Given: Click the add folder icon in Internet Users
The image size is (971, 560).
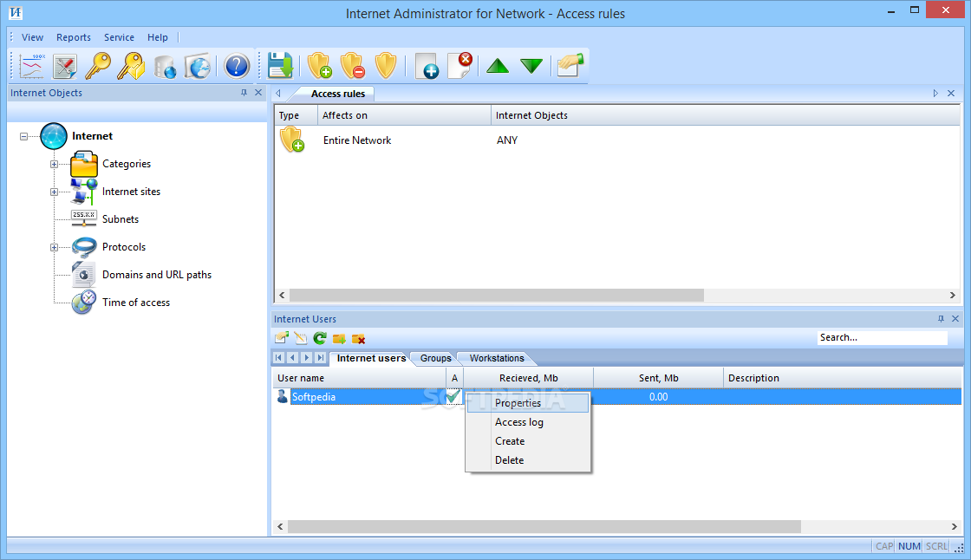Looking at the screenshot, I should (x=339, y=338).
